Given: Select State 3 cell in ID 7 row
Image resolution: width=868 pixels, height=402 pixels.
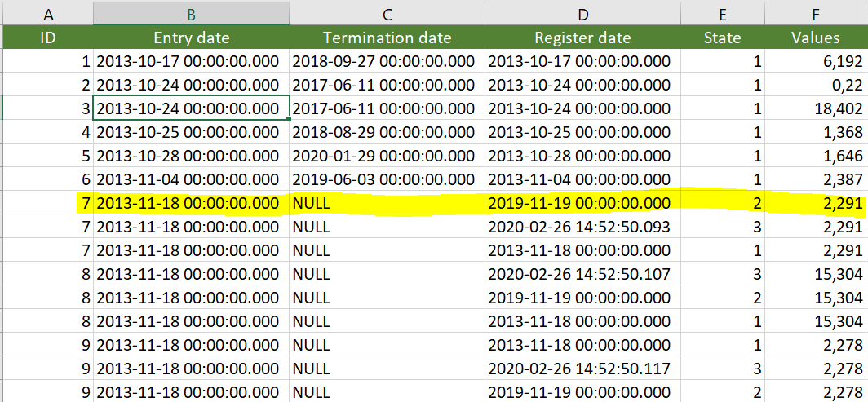Looking at the screenshot, I should click(x=723, y=226).
